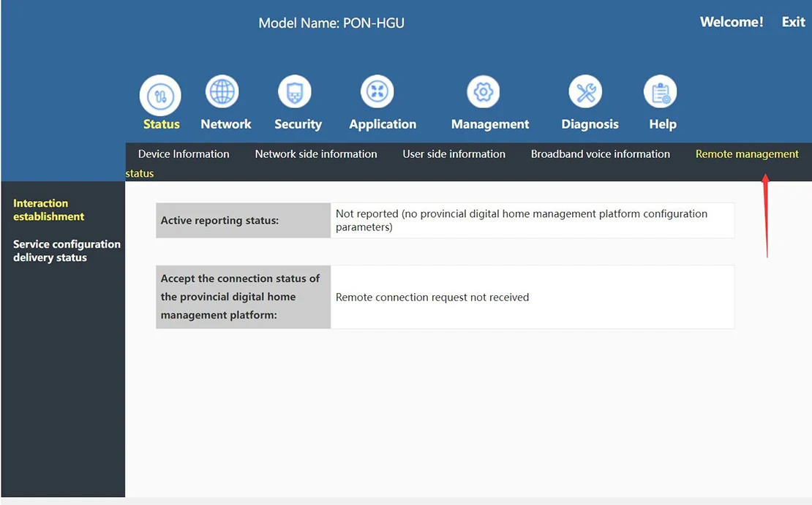Open Network side information tab
Viewport: 812px width, 505px height.
click(316, 154)
